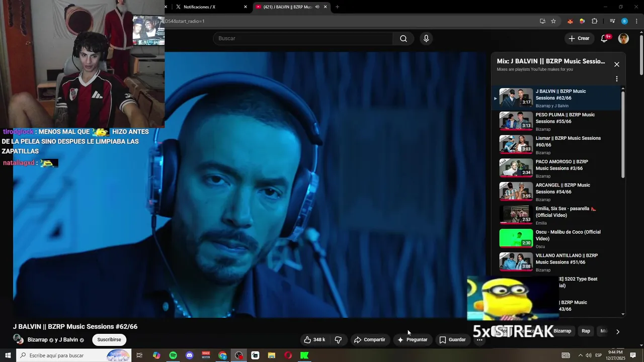Close the Notificaciones / X tab
Viewport: 644px width, 362px height.
246,7
